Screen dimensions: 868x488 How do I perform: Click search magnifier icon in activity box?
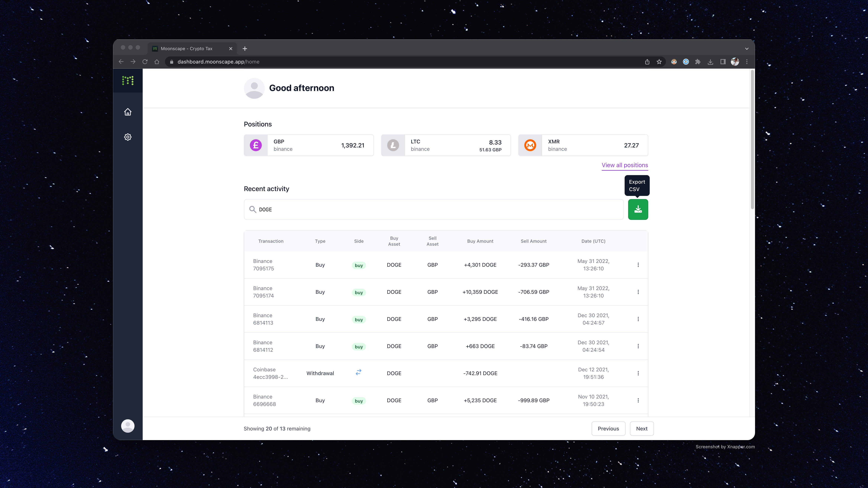252,209
